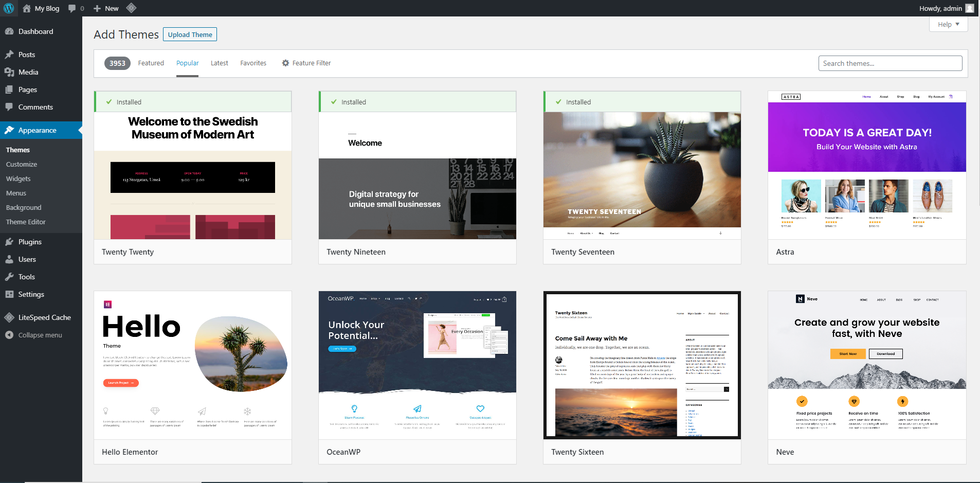Open the New content dropdown
Image resolution: width=980 pixels, height=483 pixels.
pyautogui.click(x=106, y=8)
